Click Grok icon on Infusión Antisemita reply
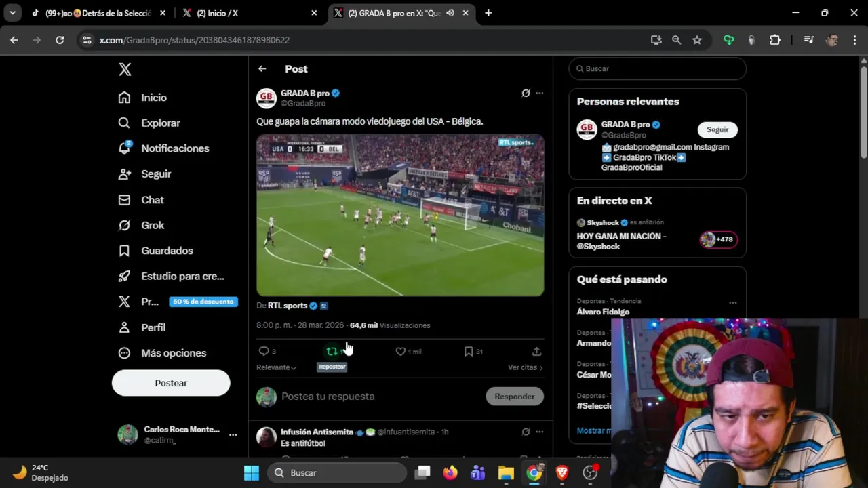The height and width of the screenshot is (488, 868). tap(526, 432)
